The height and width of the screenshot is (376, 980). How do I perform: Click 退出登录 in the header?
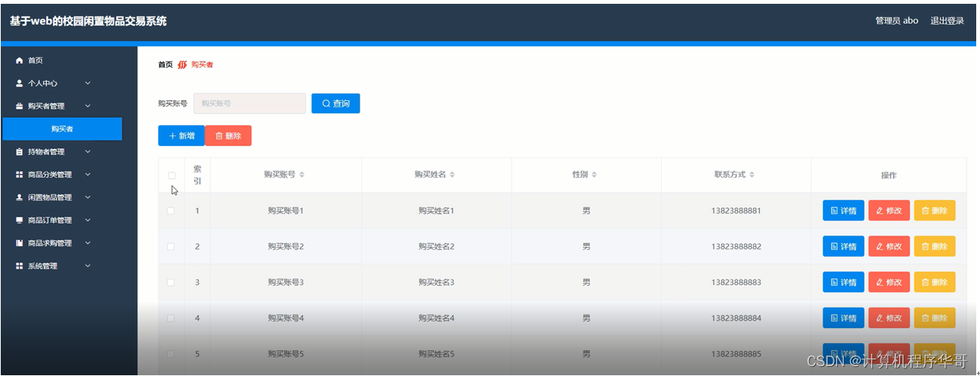pos(947,21)
